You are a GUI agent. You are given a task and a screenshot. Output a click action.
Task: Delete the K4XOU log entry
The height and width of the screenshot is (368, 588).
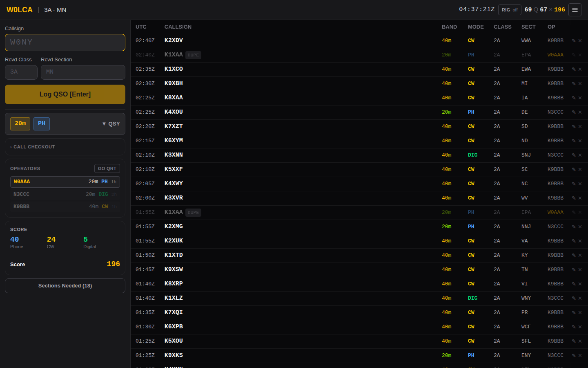point(580,112)
